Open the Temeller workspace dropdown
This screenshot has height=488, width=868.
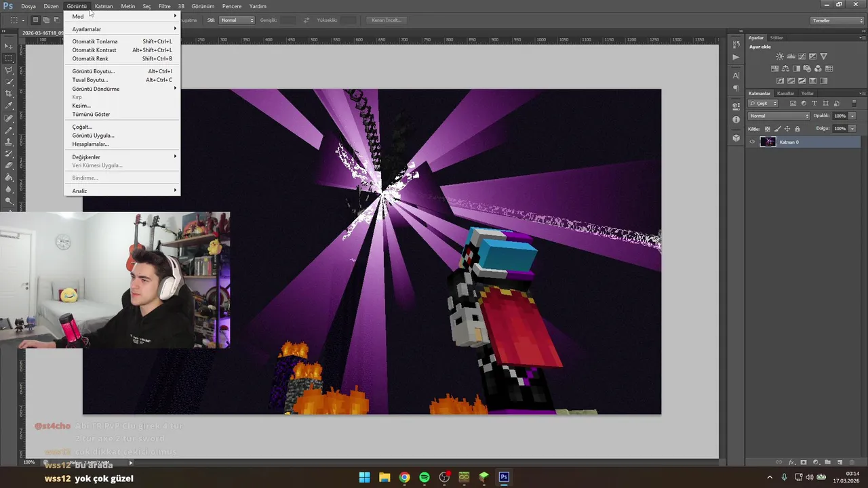[x=838, y=20]
